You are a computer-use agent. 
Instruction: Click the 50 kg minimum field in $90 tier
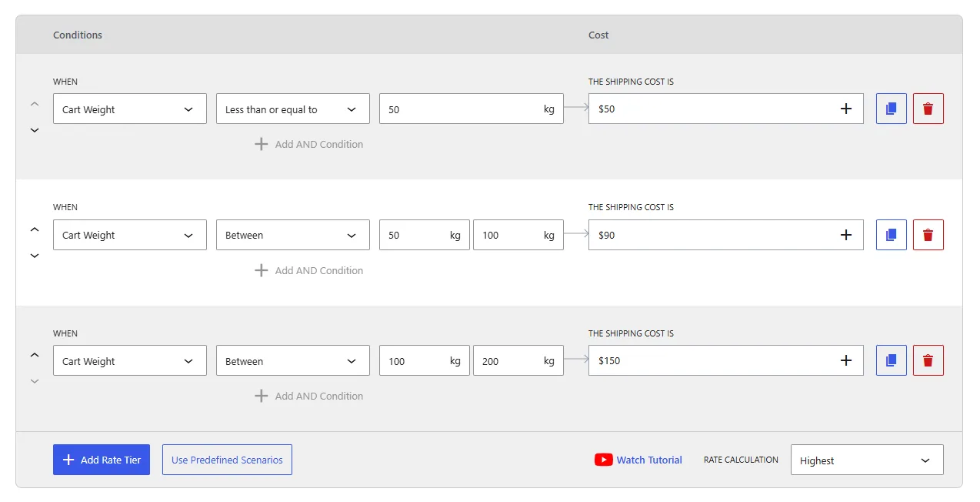tap(425, 235)
